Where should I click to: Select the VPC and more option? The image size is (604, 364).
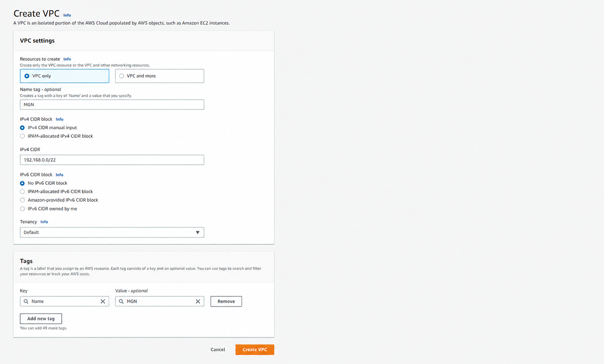click(x=160, y=76)
